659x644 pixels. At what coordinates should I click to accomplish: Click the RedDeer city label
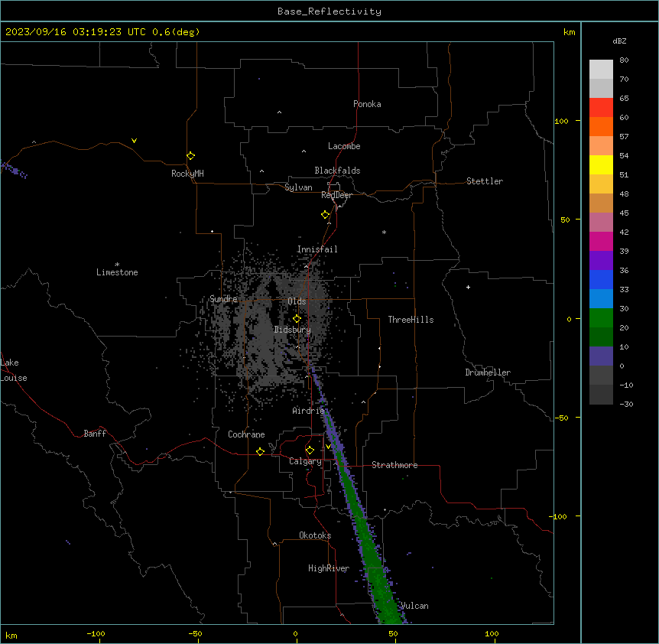click(x=336, y=195)
